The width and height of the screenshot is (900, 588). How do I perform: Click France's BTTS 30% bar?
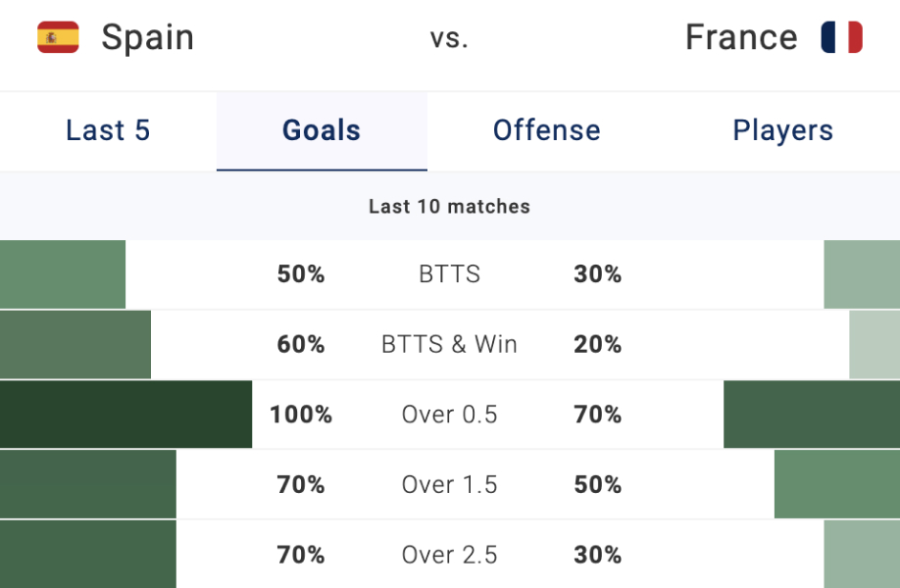coord(862,274)
